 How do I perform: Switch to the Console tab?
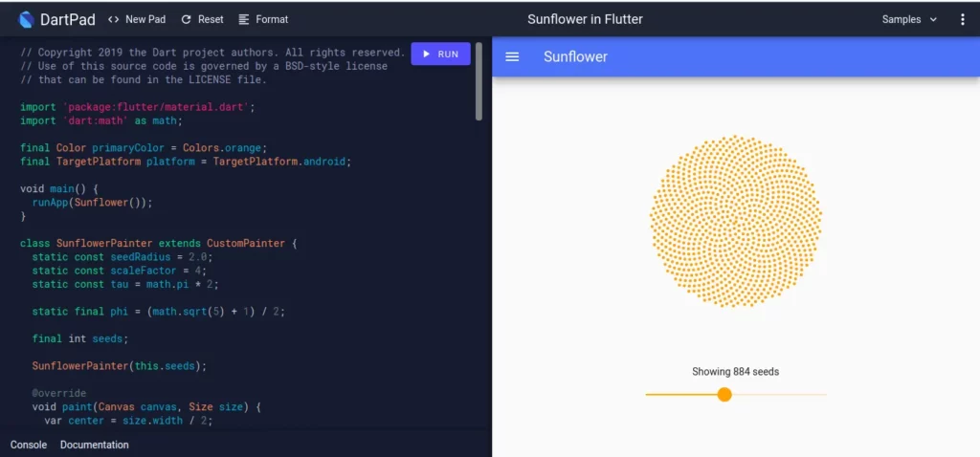tap(29, 445)
